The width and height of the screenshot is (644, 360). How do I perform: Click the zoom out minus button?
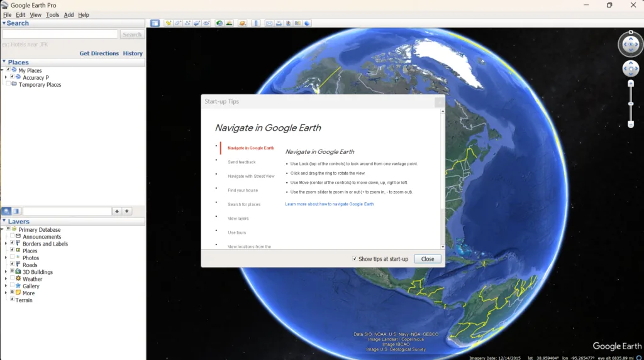click(x=631, y=124)
